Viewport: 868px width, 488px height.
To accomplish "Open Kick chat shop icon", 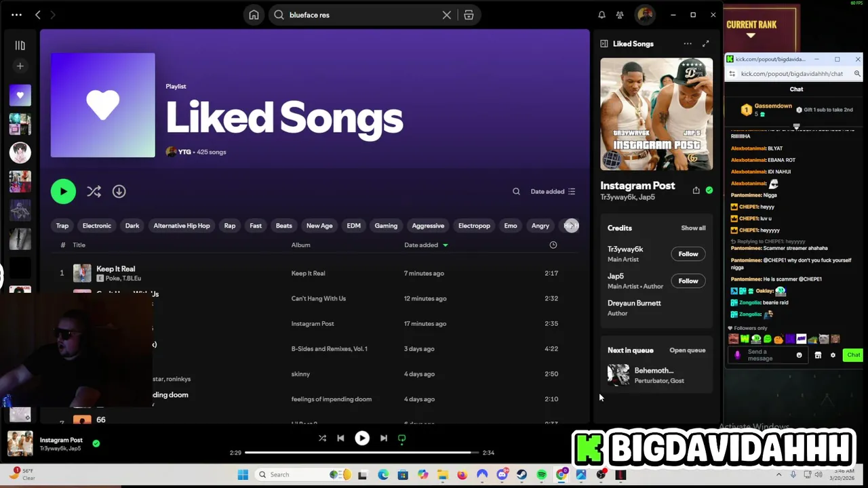I will 818,355.
